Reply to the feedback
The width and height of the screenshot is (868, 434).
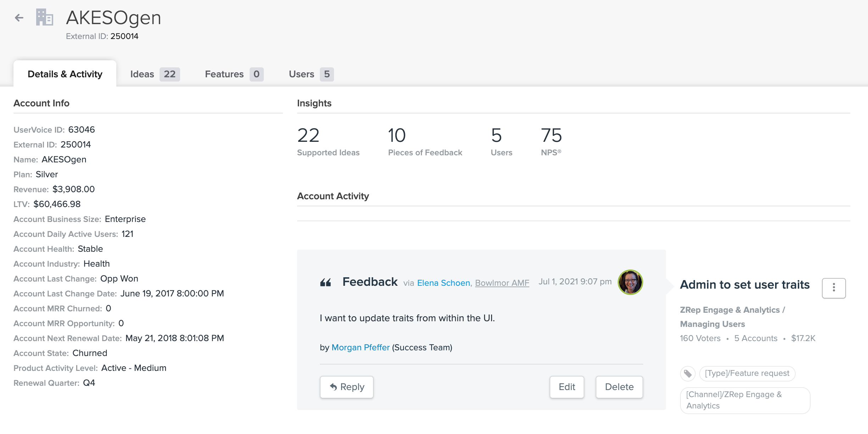coord(346,387)
